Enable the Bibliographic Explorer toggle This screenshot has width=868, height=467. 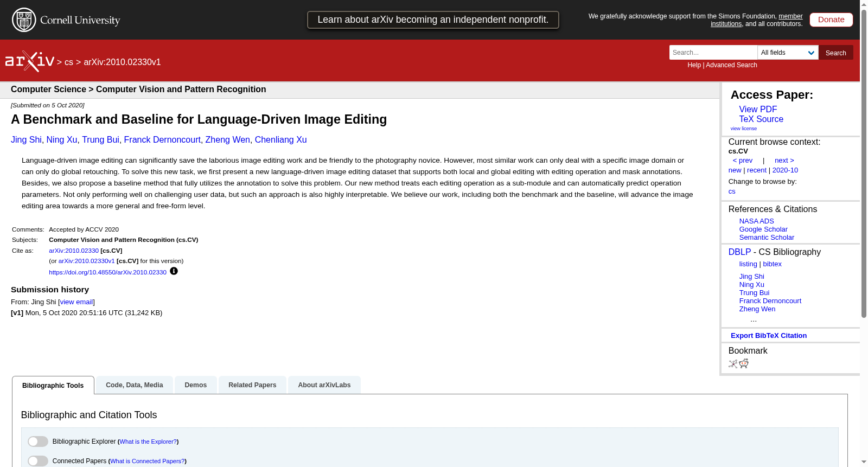tap(38, 442)
